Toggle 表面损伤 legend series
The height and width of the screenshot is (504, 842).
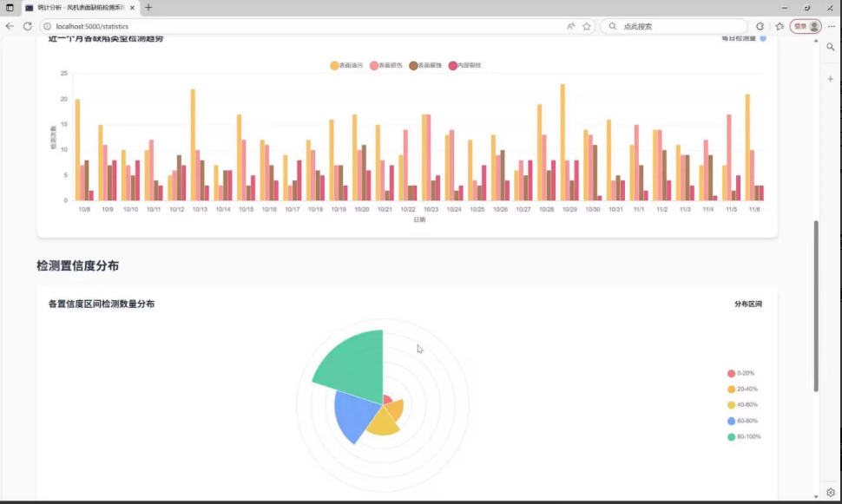coord(386,65)
